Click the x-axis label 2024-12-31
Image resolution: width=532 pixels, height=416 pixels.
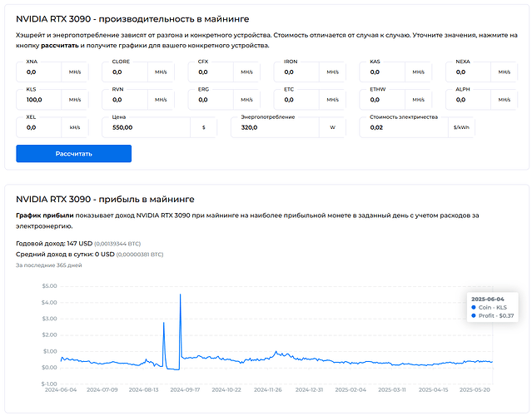click(x=309, y=390)
